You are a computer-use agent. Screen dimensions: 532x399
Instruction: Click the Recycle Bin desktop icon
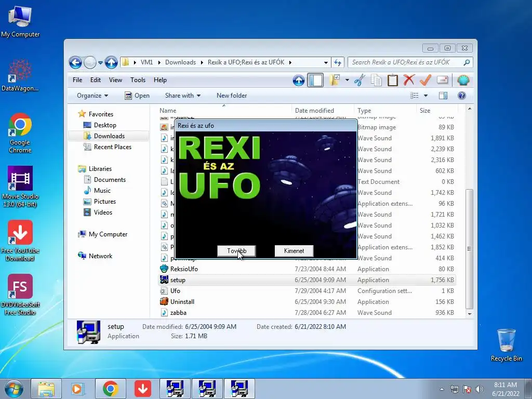[506, 345]
